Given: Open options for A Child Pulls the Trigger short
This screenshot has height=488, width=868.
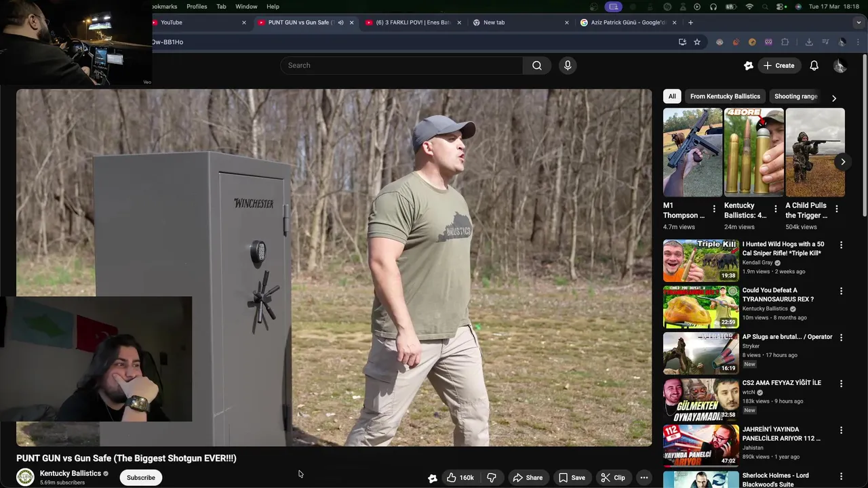Looking at the screenshot, I should click(x=836, y=209).
